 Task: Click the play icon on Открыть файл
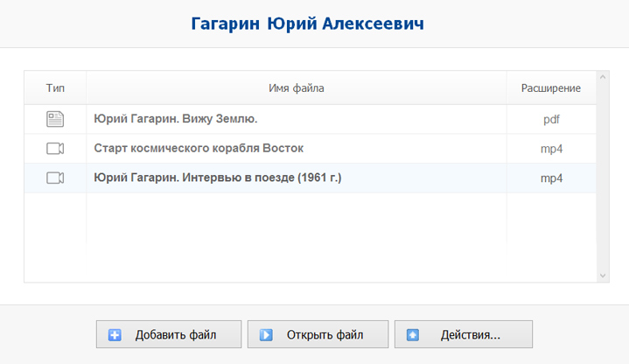(x=266, y=335)
